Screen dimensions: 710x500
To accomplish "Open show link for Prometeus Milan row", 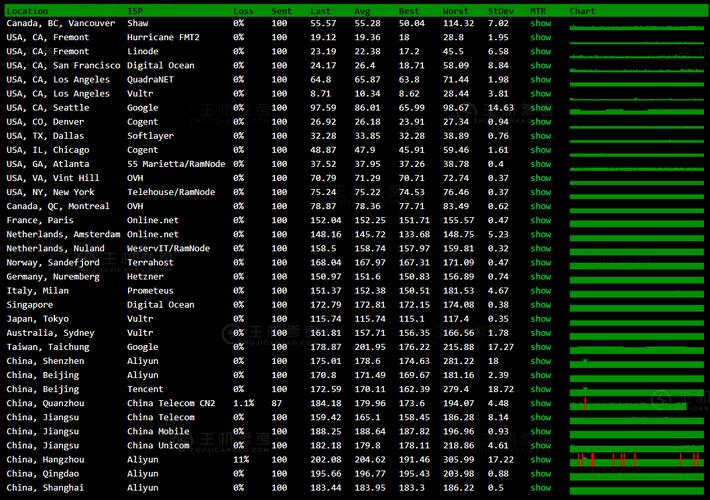I will [x=541, y=290].
